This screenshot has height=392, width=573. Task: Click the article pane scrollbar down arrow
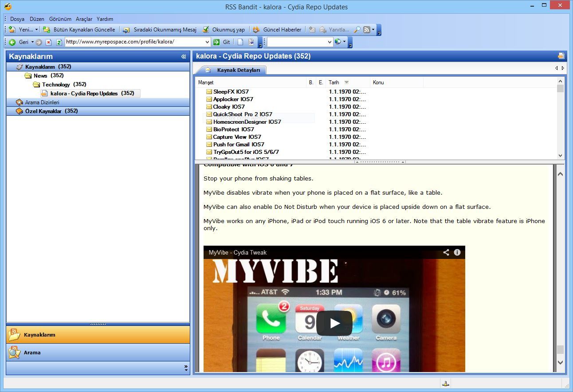[x=560, y=362]
